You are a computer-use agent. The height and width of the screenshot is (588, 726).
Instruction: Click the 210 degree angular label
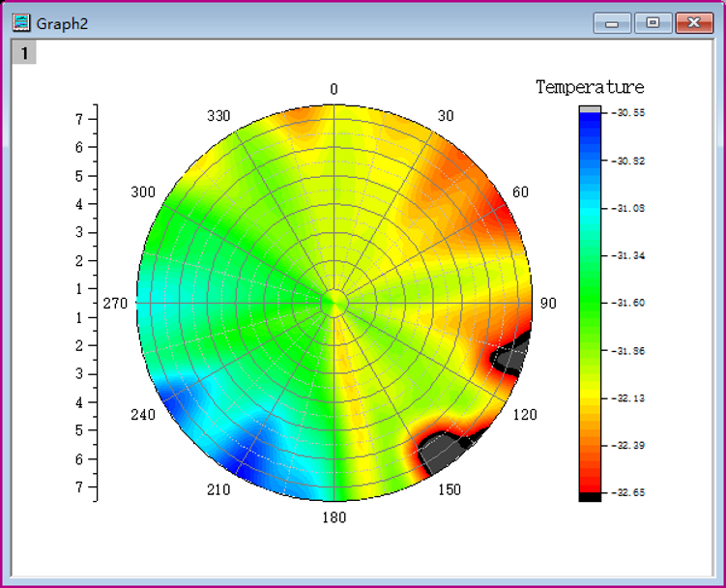pos(218,489)
